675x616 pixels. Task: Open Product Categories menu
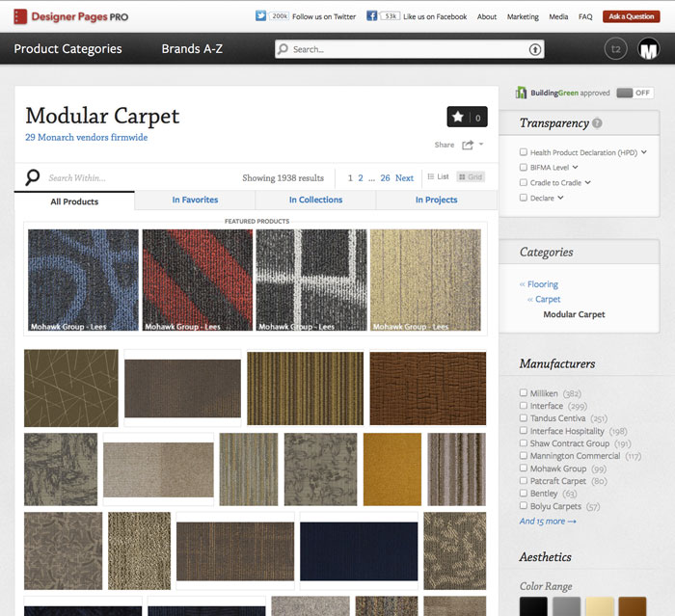point(68,48)
